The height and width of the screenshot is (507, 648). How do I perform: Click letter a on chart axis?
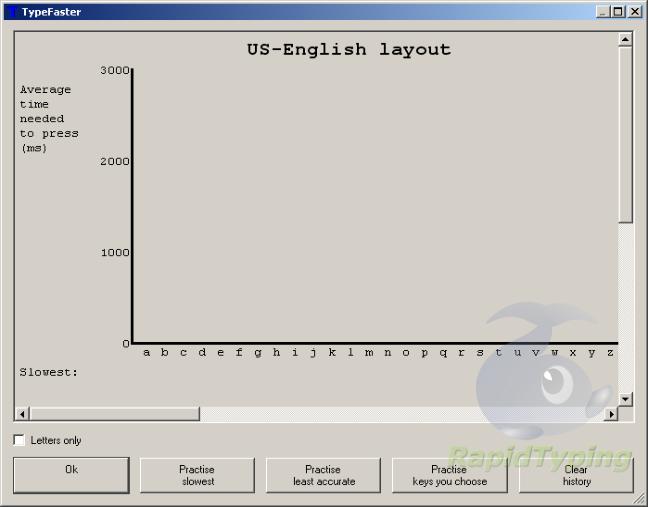pos(146,353)
